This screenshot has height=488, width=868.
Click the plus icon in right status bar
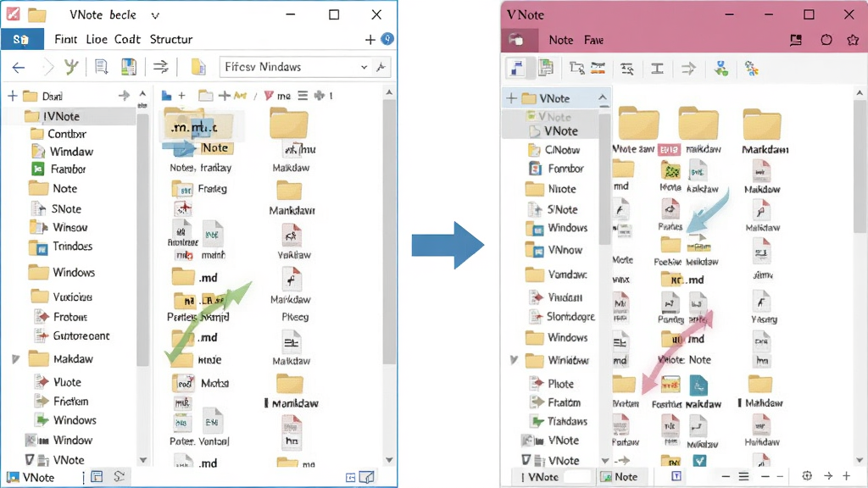coord(847,476)
